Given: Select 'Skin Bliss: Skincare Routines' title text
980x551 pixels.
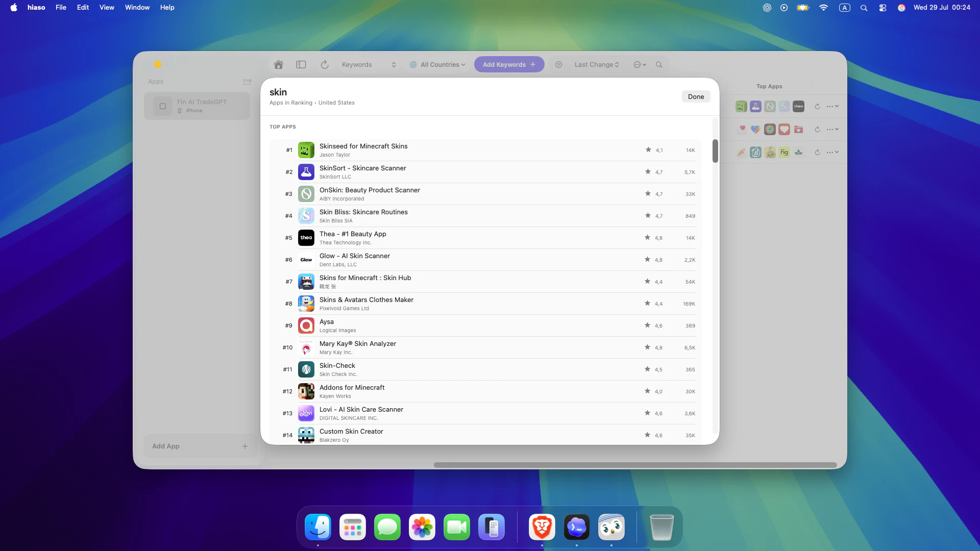Looking at the screenshot, I should [x=363, y=212].
